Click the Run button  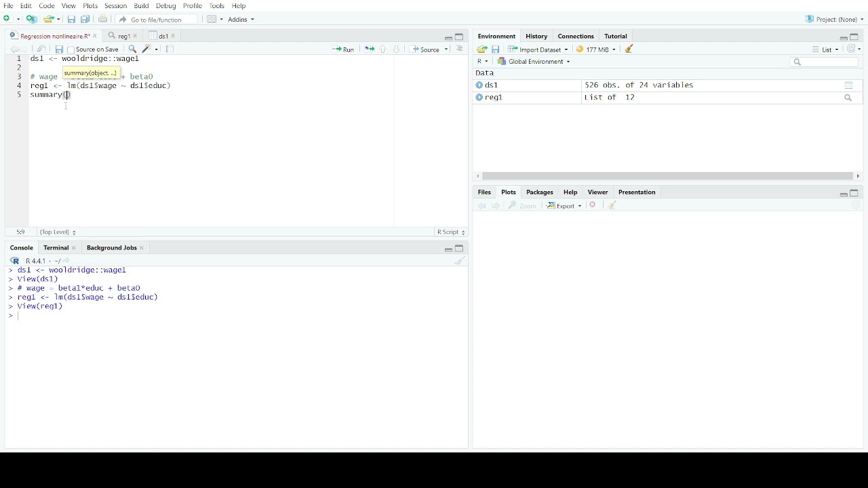[344, 49]
